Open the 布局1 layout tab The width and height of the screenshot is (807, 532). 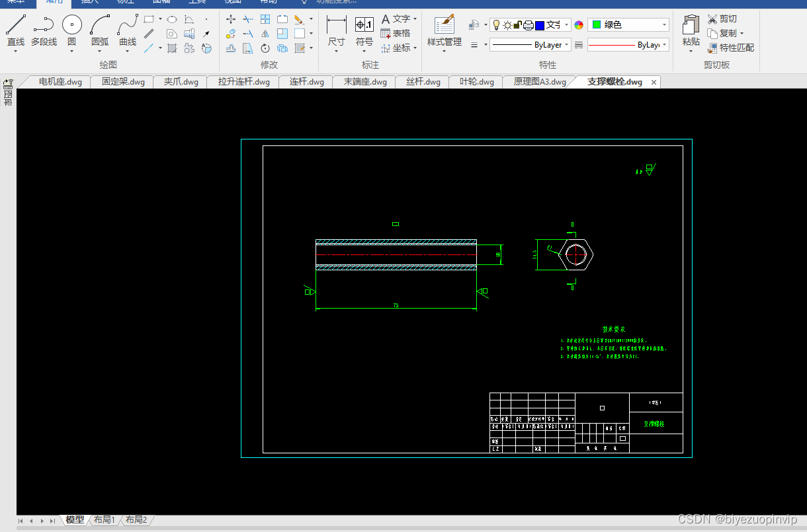[105, 520]
